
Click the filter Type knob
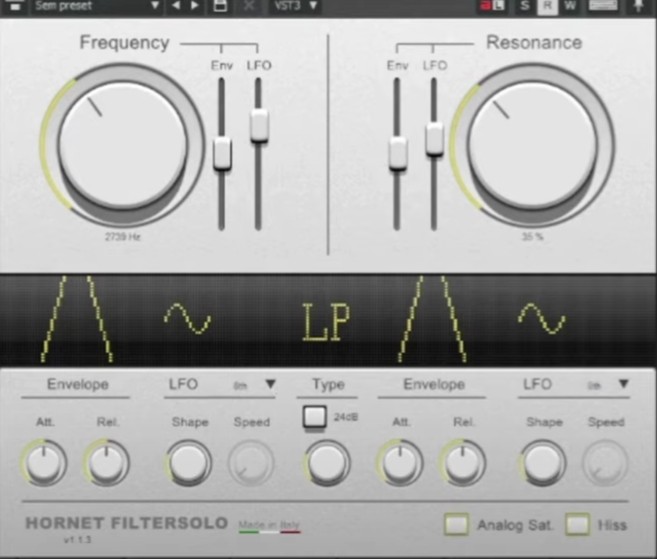point(327,463)
